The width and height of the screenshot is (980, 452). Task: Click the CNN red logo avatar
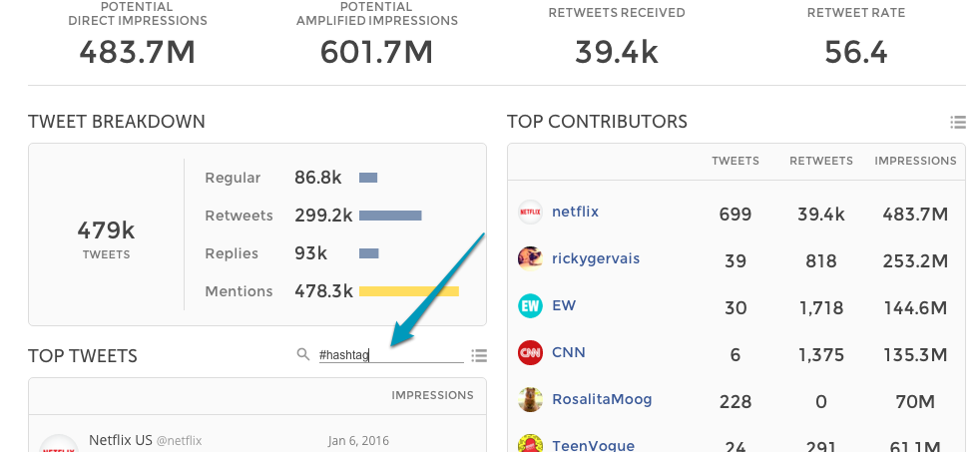point(530,352)
